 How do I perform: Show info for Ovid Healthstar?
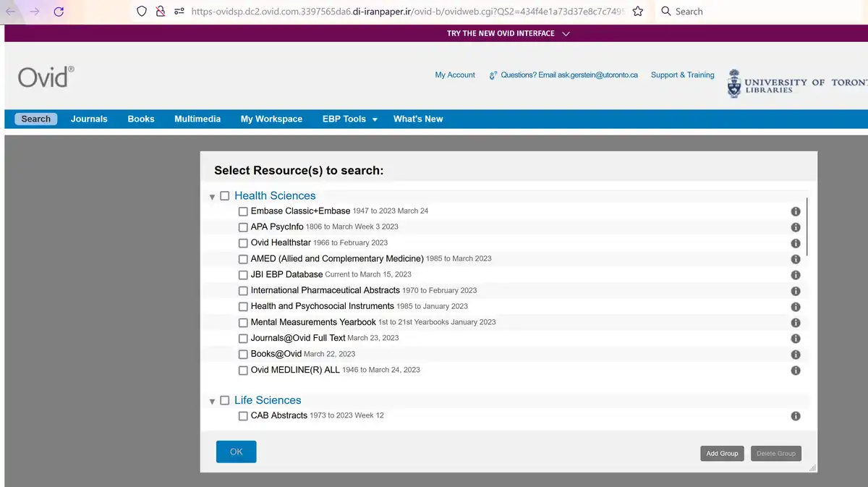click(795, 243)
